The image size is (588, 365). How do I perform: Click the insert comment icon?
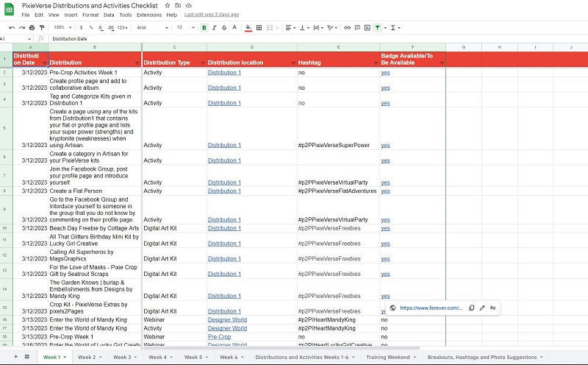coord(357,28)
